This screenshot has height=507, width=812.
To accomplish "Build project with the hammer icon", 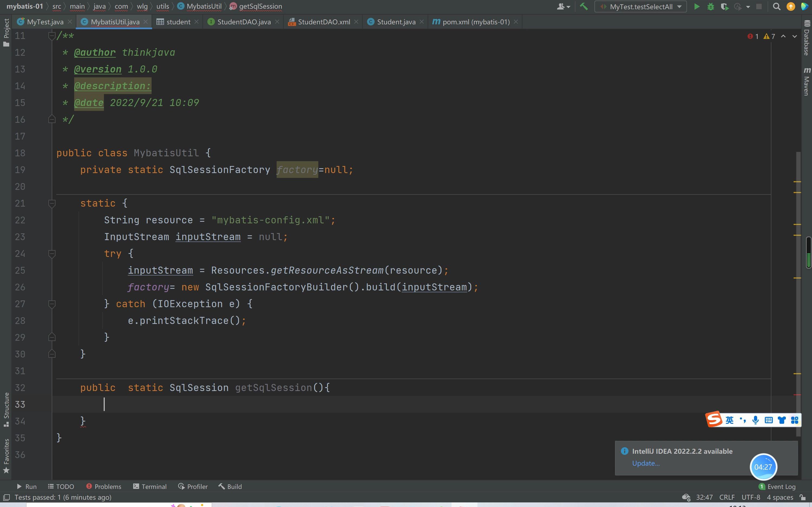I will pyautogui.click(x=584, y=7).
